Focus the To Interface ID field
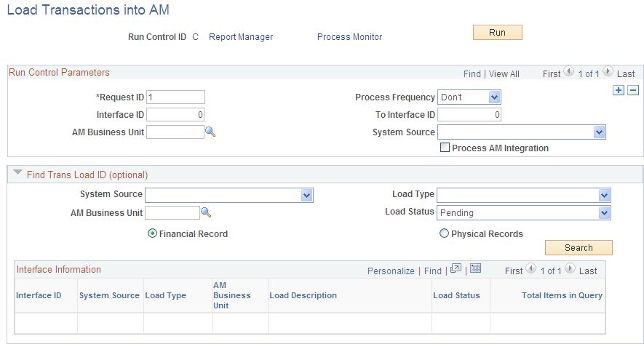644x344 pixels. click(x=469, y=114)
